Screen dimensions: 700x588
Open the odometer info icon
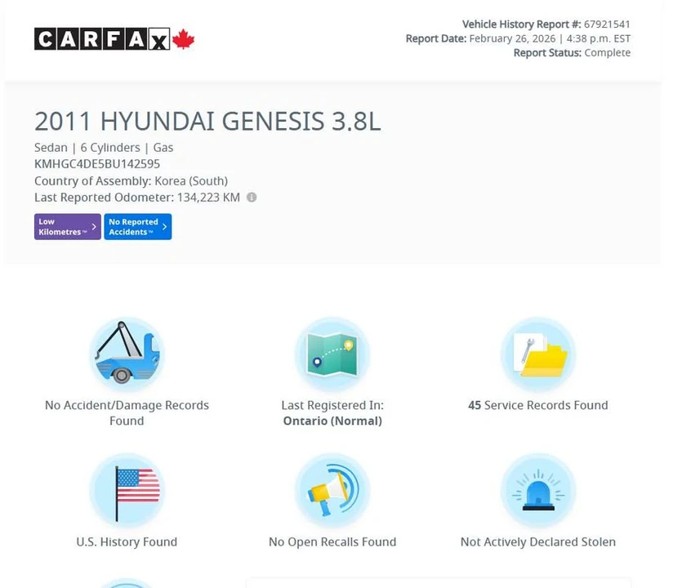pyautogui.click(x=252, y=198)
